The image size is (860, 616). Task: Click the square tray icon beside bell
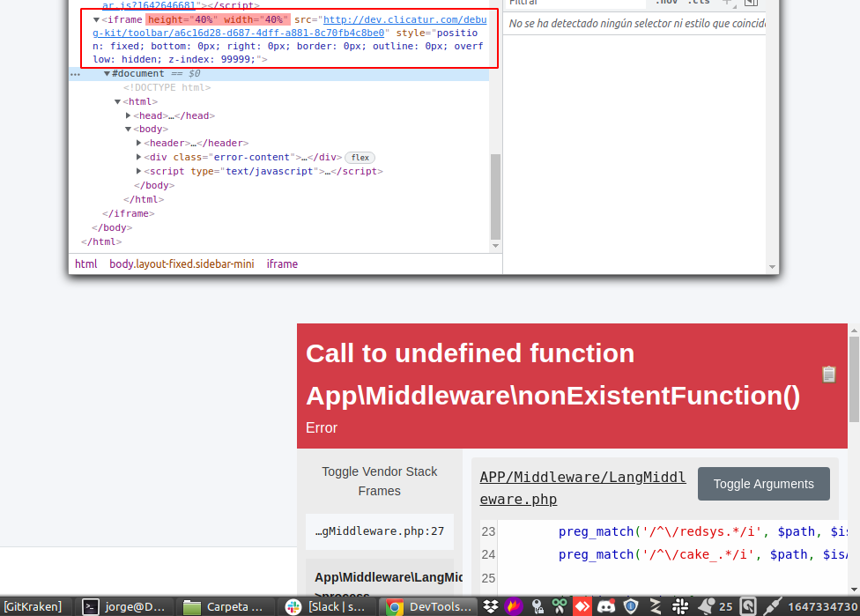[748, 606]
